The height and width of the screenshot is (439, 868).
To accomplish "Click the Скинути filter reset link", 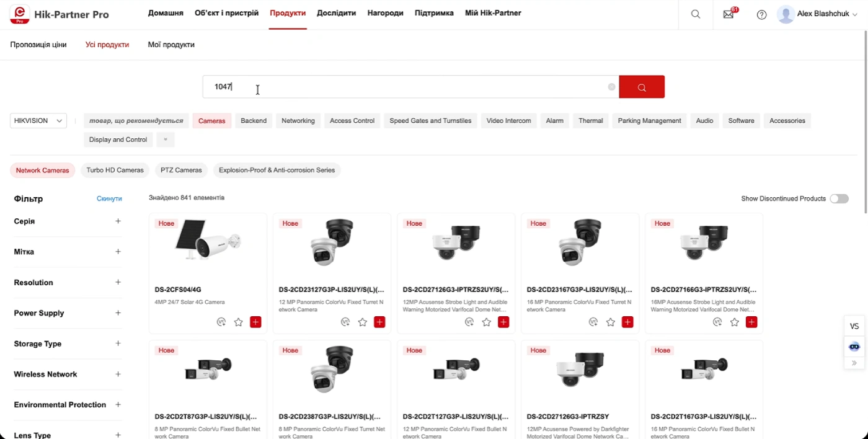I will pos(109,198).
